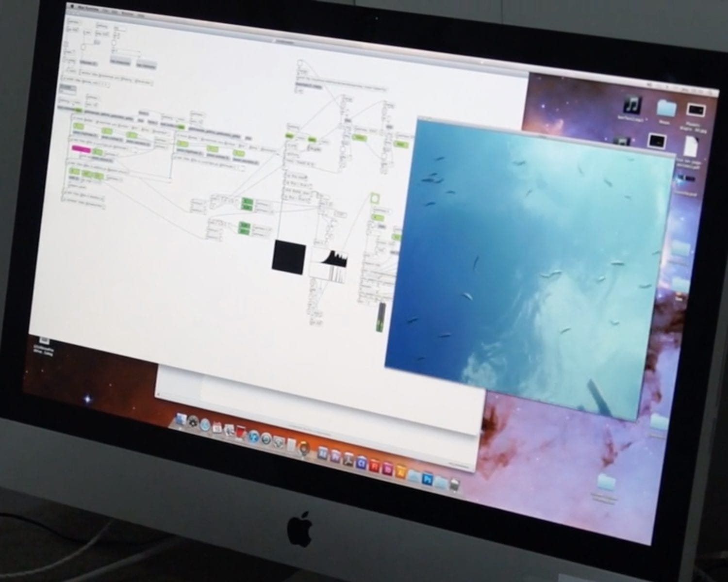Click the circular bang button at patch top

pyautogui.click(x=300, y=63)
